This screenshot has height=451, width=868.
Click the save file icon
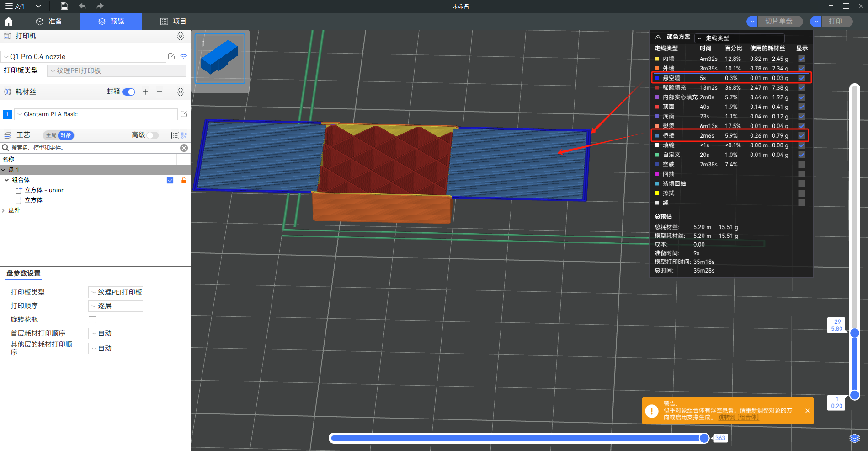[x=64, y=6]
